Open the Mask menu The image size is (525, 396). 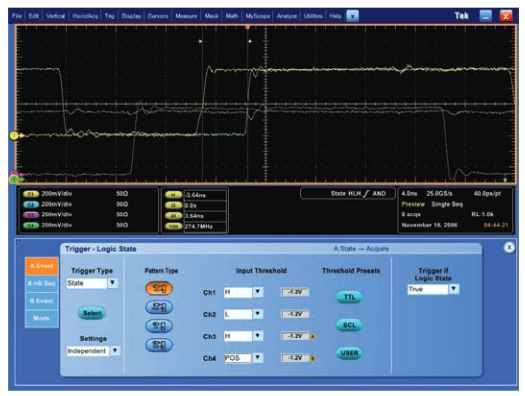click(211, 16)
